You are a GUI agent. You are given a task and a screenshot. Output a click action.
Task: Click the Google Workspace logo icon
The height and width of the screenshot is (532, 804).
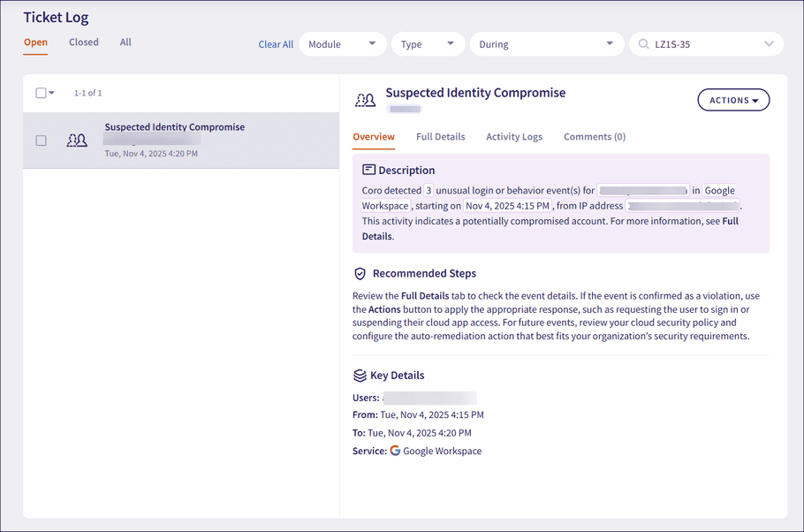(395, 451)
